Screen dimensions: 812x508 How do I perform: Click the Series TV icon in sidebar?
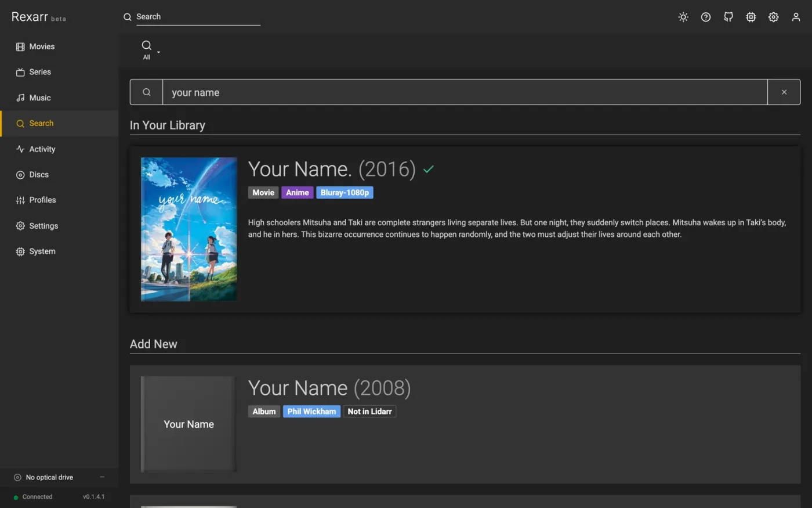click(x=20, y=72)
